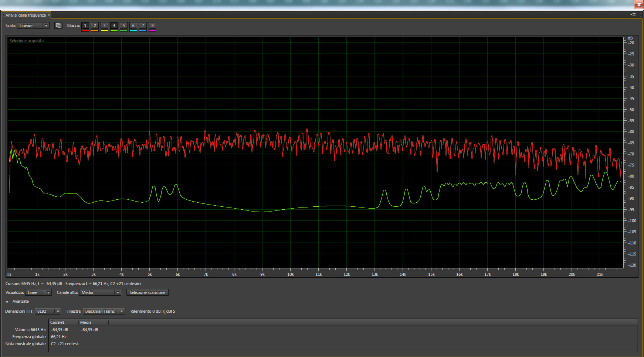Toggle Blocca hold button 1
644x357 pixels.
click(85, 25)
